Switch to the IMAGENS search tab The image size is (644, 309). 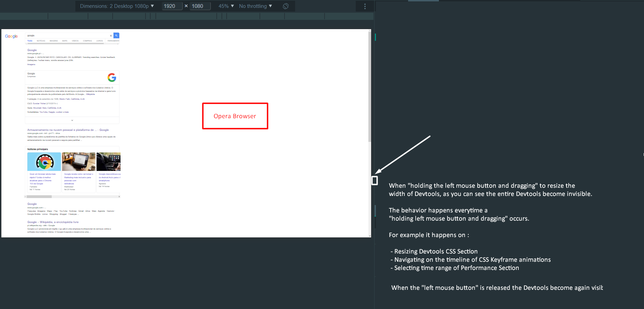54,41
